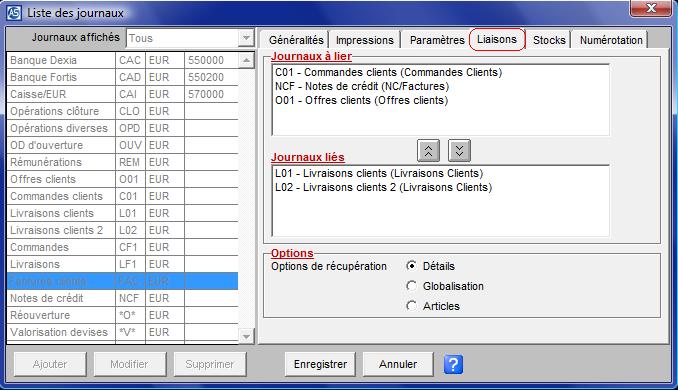Click the journal list scroll down arrow
Image resolution: width=678 pixels, height=390 pixels.
(246, 336)
